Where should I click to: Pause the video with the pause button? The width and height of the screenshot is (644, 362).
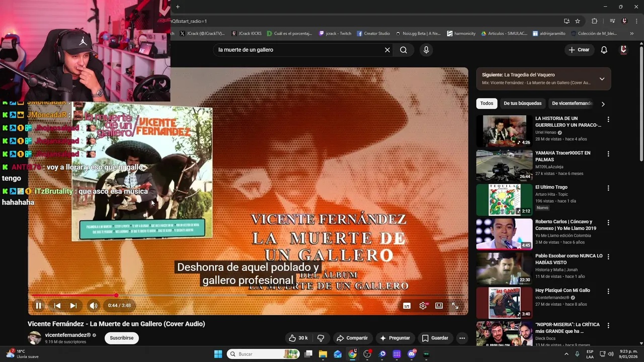click(38, 305)
